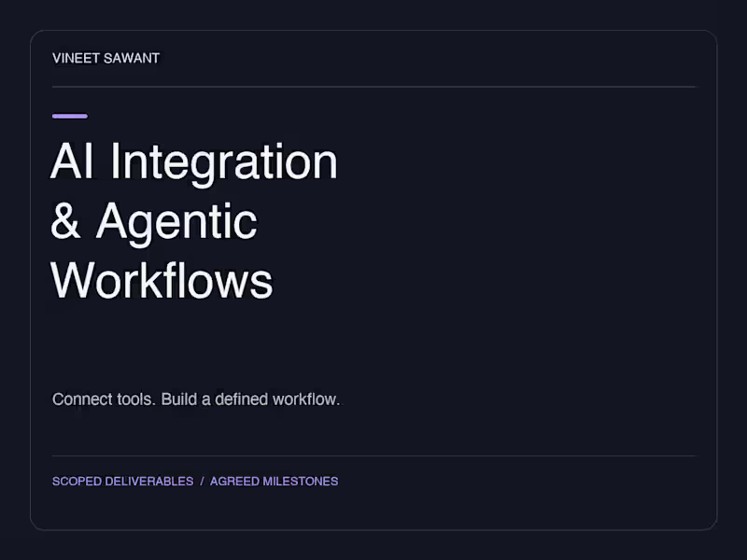Click the VINEET SAWANT name header
Screen dimensions: 747x560
pyautogui.click(x=106, y=58)
